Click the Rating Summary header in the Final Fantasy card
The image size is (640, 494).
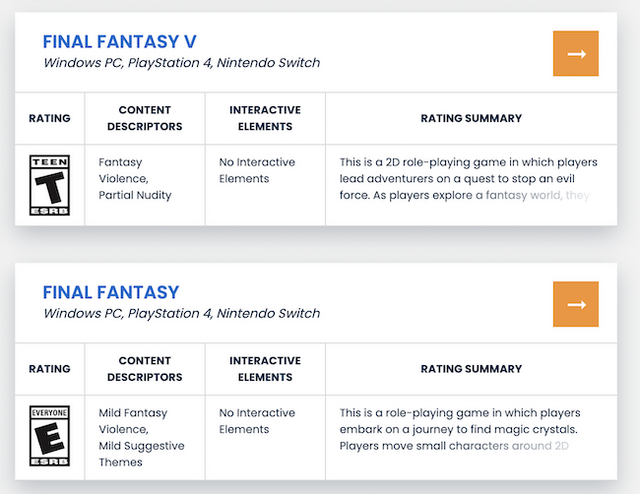pyautogui.click(x=471, y=369)
